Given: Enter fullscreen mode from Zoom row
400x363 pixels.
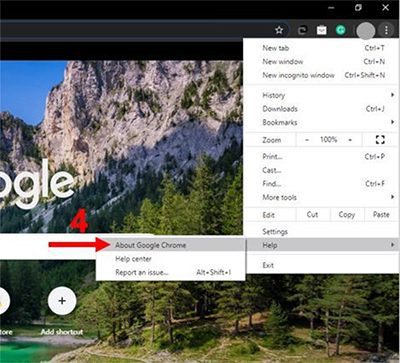Looking at the screenshot, I should pos(380,140).
